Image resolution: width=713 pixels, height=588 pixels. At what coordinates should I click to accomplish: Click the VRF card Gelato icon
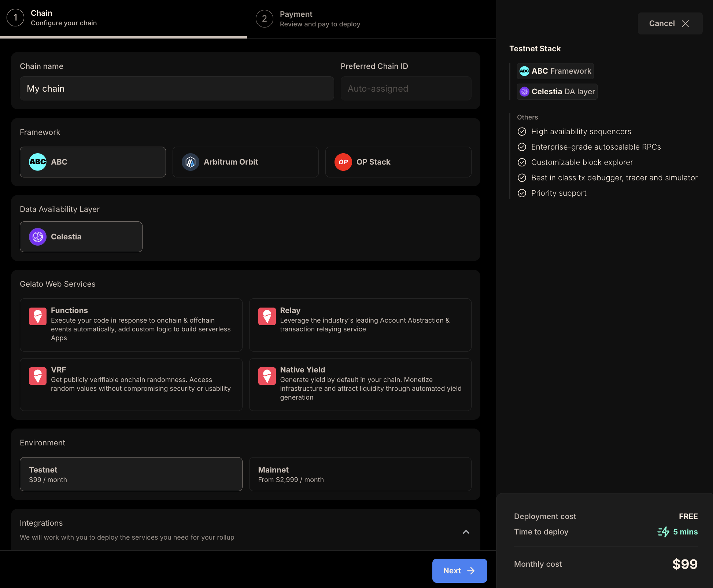(x=38, y=376)
